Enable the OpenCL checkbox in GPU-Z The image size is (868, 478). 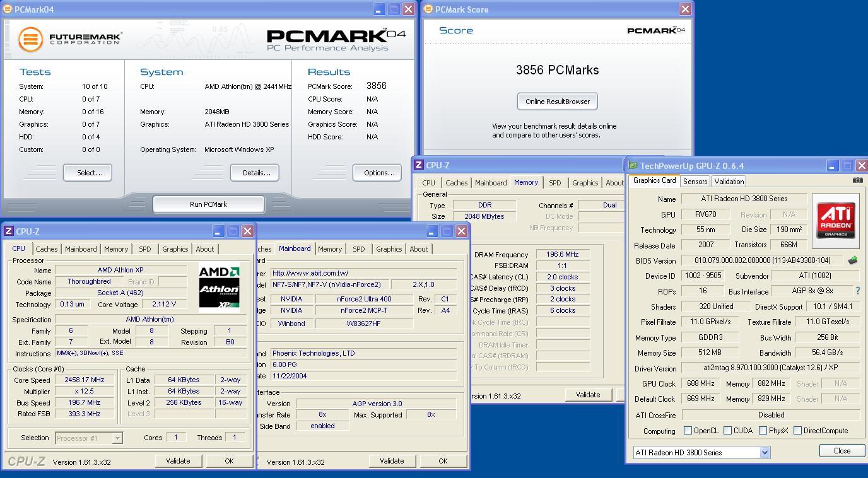688,431
